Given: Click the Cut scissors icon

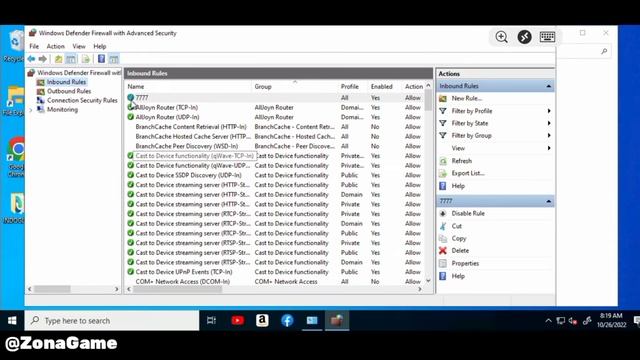Looking at the screenshot, I should coord(443,226).
